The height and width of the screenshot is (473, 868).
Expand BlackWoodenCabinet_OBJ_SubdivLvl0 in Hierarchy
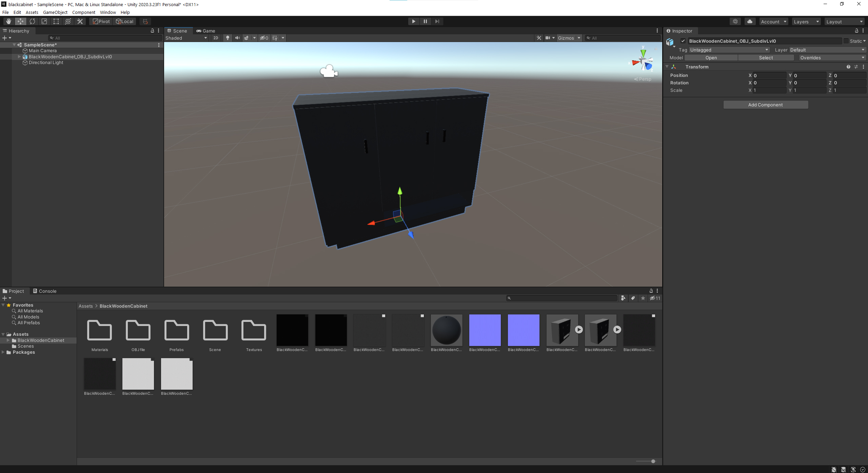19,57
